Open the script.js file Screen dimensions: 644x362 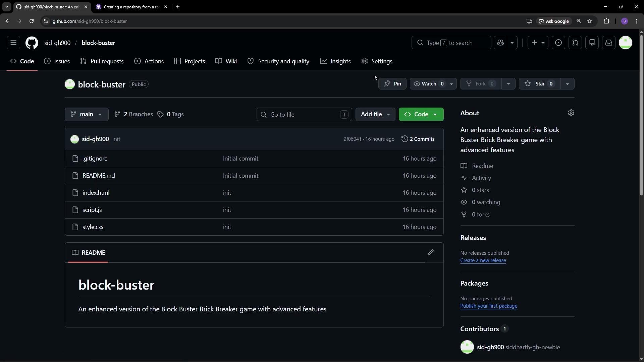coord(92,210)
